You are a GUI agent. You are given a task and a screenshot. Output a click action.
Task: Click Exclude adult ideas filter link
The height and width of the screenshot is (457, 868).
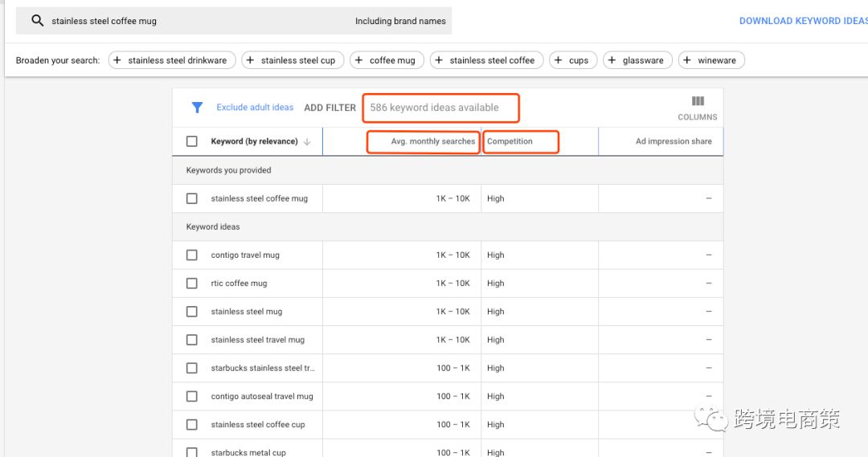click(255, 108)
